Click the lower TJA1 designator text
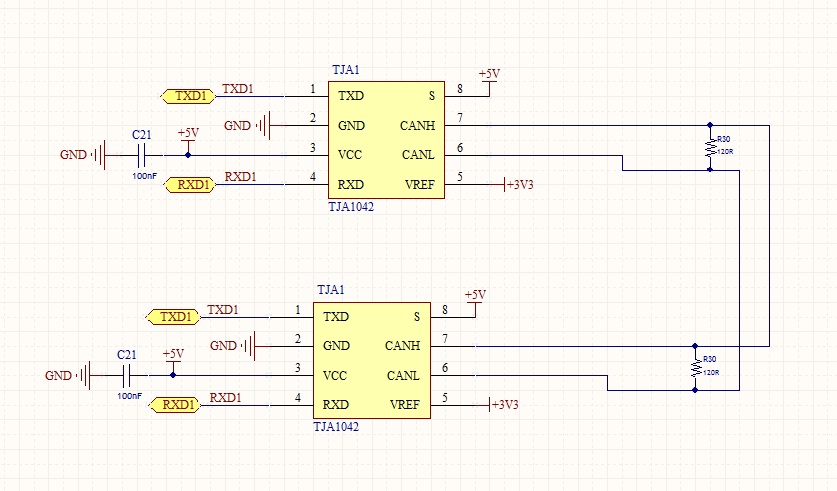837x491 pixels. tap(331, 290)
